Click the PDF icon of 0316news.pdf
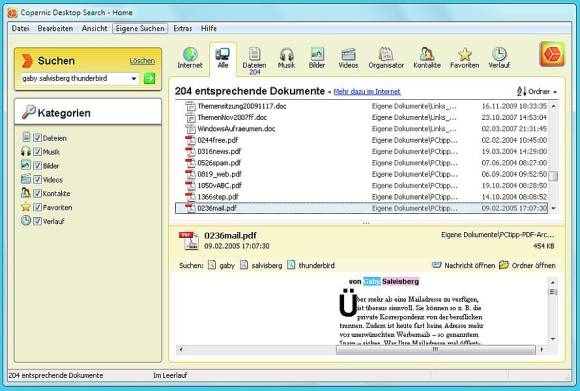Screen dimensions: 580x391 [x=190, y=152]
